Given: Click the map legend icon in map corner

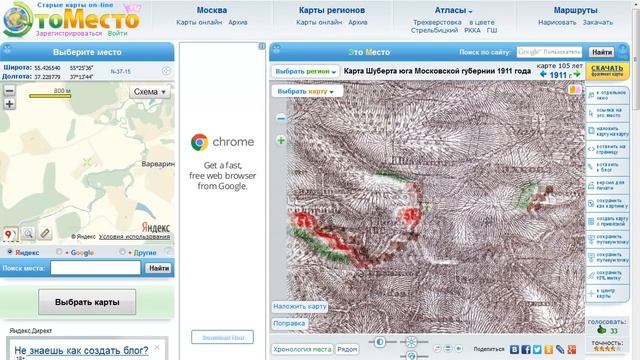Looking at the screenshot, I should click(x=575, y=90).
